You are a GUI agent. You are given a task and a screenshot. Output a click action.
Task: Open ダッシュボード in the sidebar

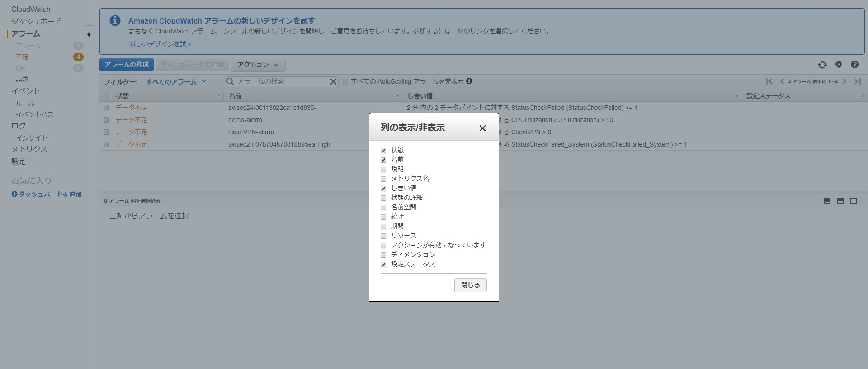(x=37, y=21)
